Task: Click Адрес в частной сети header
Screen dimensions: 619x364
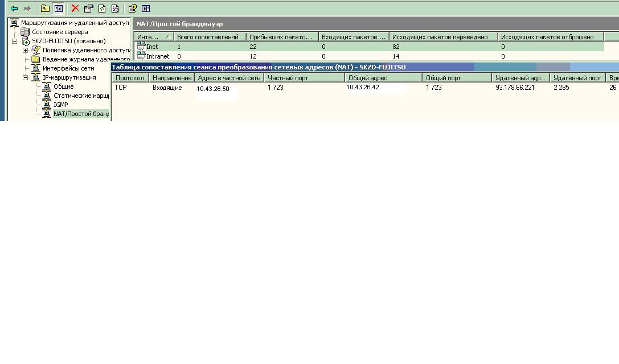Action: click(x=229, y=78)
